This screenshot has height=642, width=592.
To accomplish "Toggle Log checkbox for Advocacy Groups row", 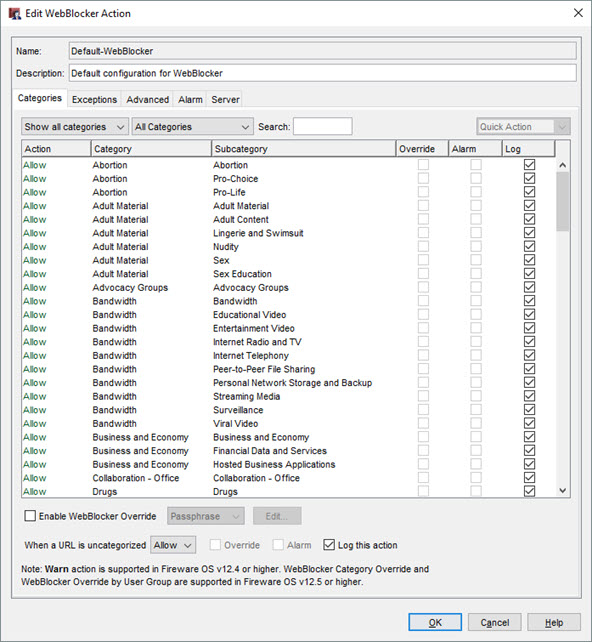I will click(x=529, y=287).
